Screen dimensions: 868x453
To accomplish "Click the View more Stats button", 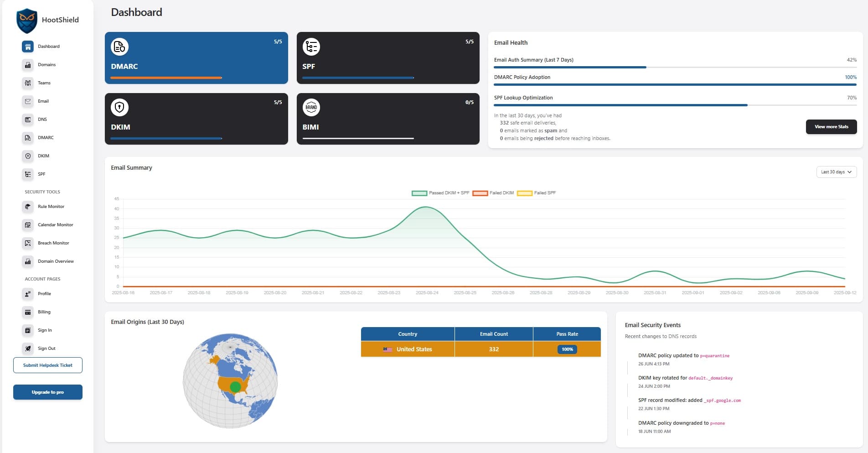I will tap(831, 127).
